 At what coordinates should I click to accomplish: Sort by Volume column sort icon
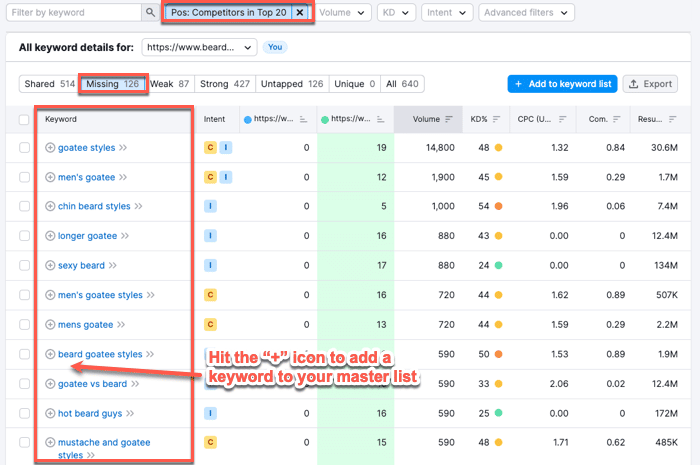coord(449,119)
